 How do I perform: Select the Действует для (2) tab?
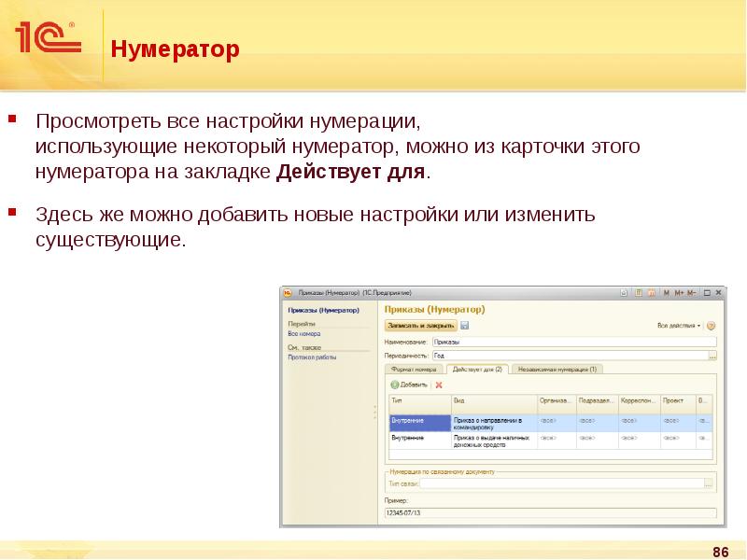pyautogui.click(x=477, y=370)
